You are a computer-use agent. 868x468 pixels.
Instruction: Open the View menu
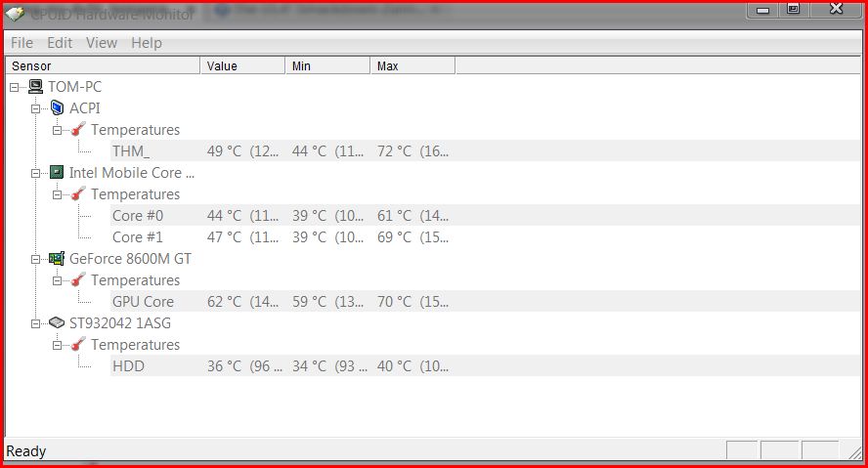click(x=102, y=43)
